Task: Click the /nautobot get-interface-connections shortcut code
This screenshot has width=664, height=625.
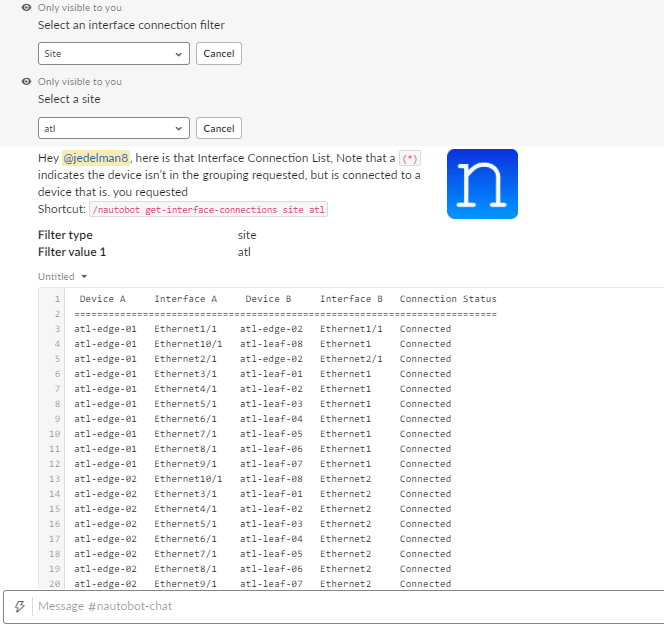Action: 208,210
